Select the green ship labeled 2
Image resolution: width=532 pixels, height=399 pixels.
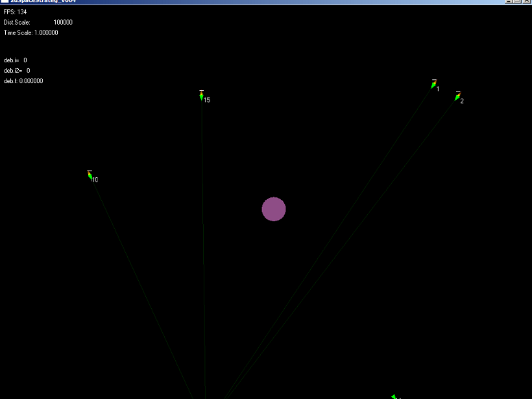[457, 97]
